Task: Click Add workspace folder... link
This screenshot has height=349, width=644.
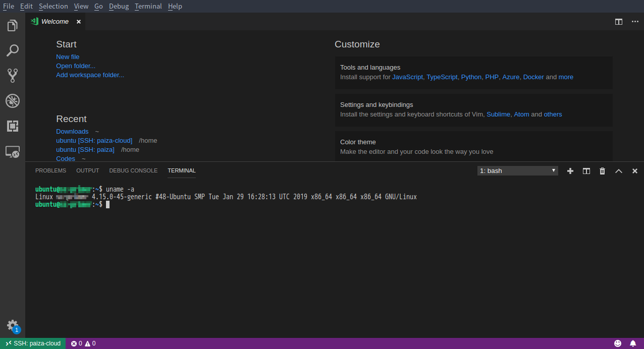Action: (x=90, y=75)
